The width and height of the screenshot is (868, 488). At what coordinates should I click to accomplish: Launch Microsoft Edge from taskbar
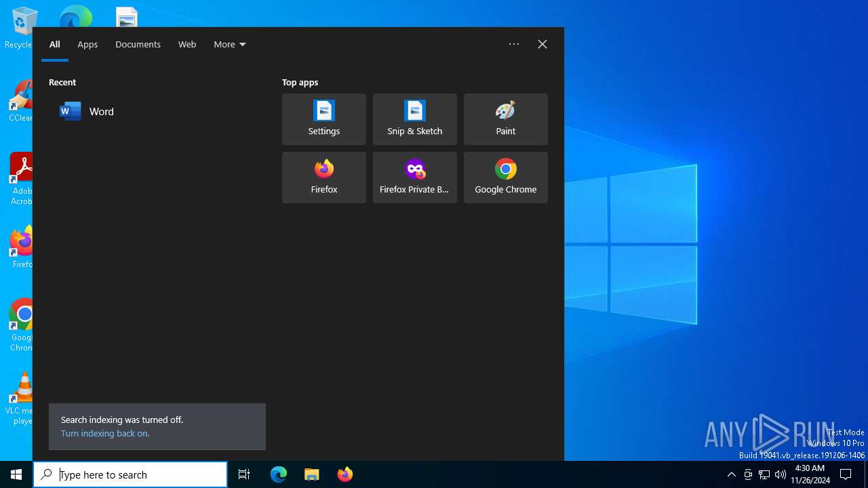pyautogui.click(x=279, y=474)
